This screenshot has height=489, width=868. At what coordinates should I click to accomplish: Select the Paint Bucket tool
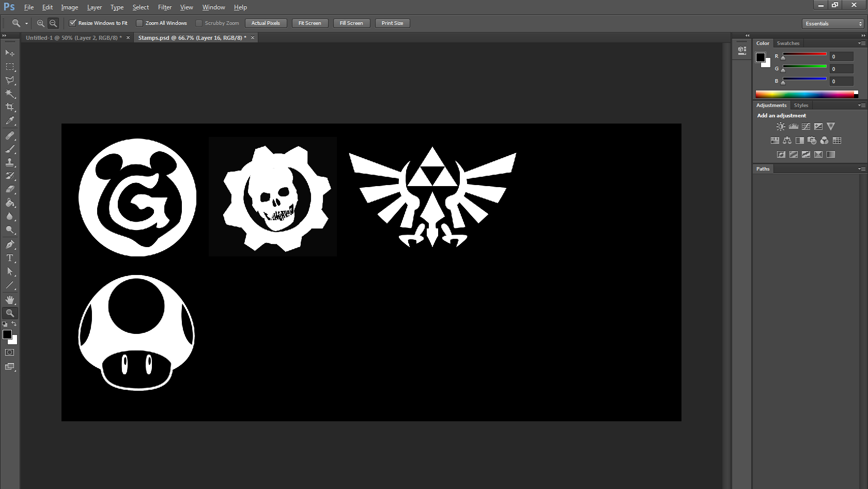[10, 203]
